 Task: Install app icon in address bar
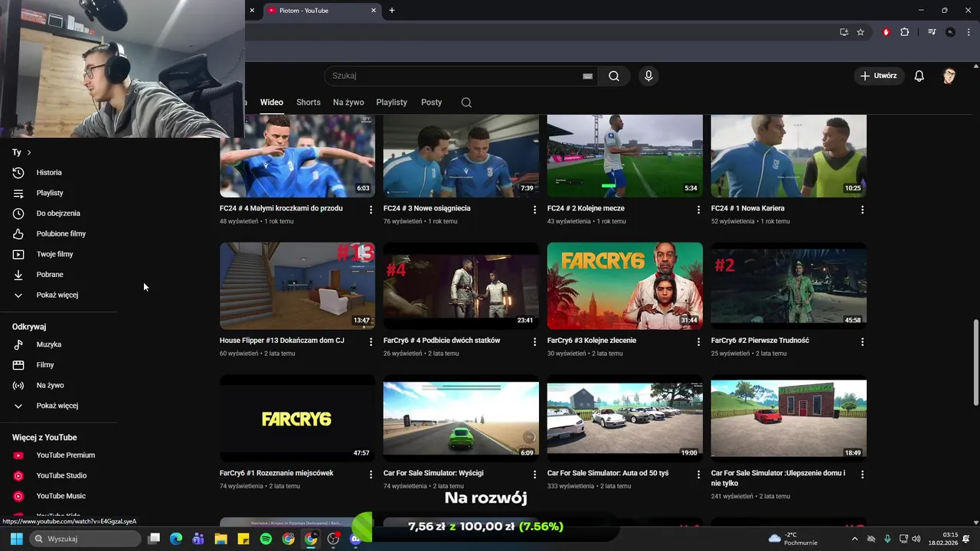click(844, 32)
